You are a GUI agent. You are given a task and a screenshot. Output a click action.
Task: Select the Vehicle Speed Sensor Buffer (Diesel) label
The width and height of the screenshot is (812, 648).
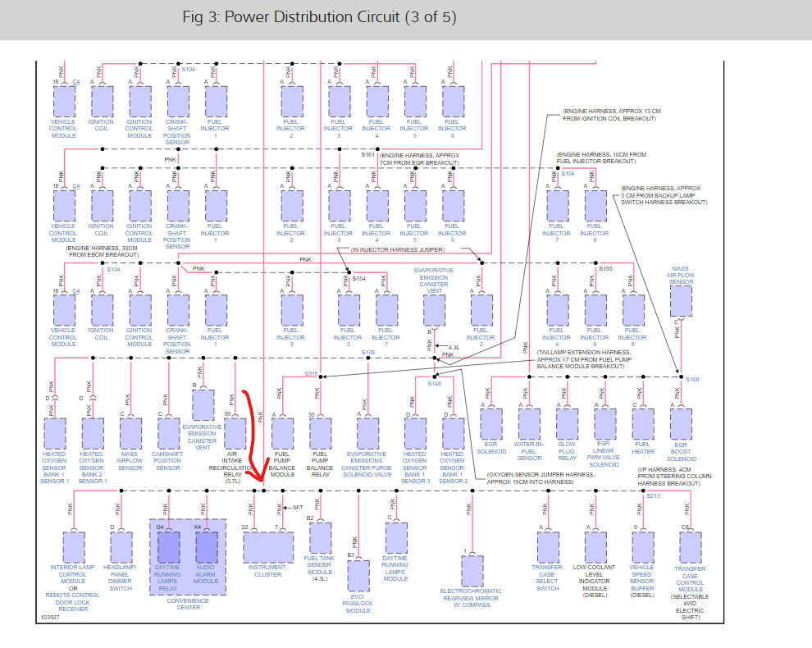[641, 582]
